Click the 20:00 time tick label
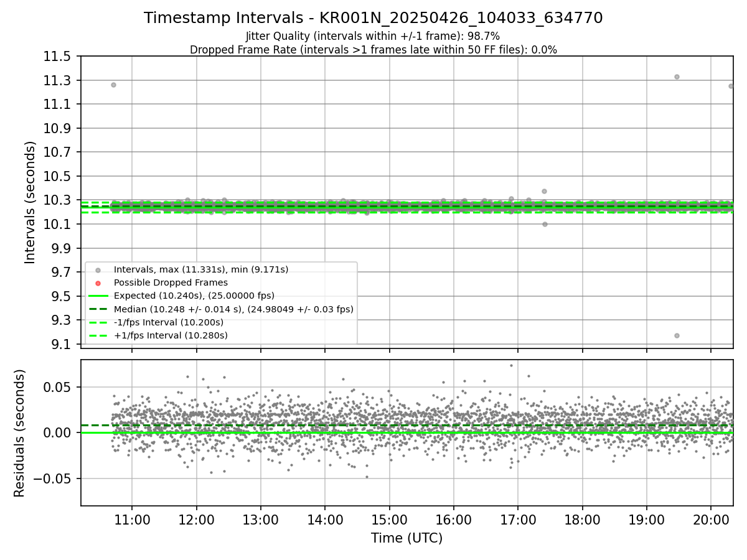Viewport: 747px width, 560px height. tap(711, 520)
